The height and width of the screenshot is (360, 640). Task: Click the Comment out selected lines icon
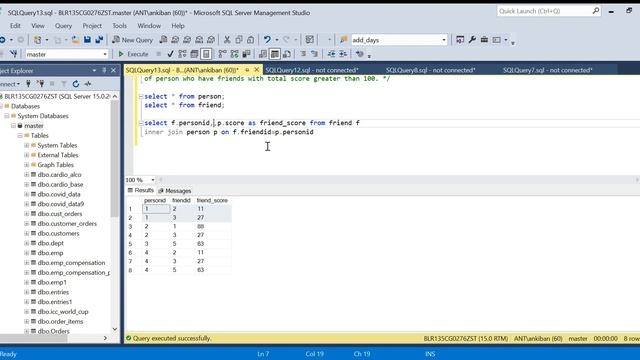click(x=303, y=54)
